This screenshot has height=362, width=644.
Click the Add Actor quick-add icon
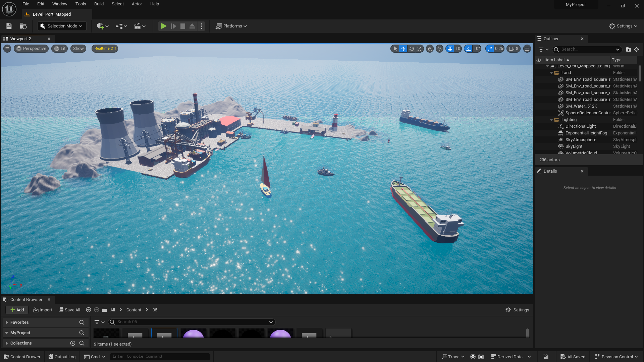(100, 26)
